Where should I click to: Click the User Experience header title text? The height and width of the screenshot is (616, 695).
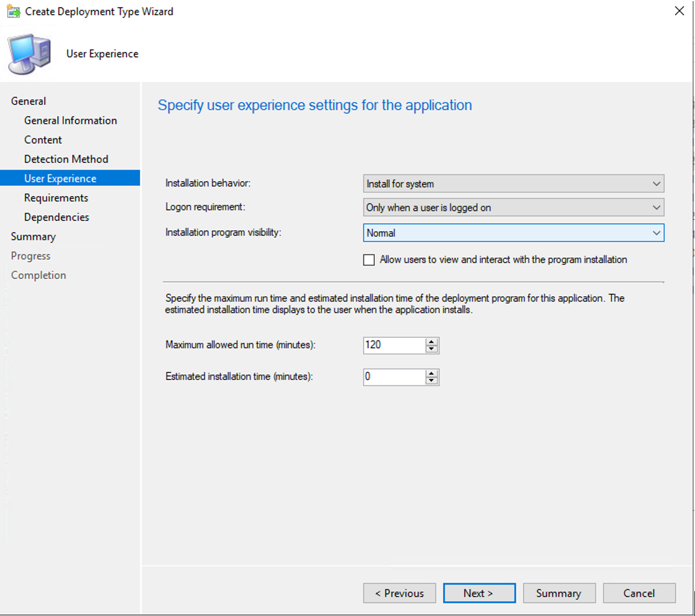103,54
